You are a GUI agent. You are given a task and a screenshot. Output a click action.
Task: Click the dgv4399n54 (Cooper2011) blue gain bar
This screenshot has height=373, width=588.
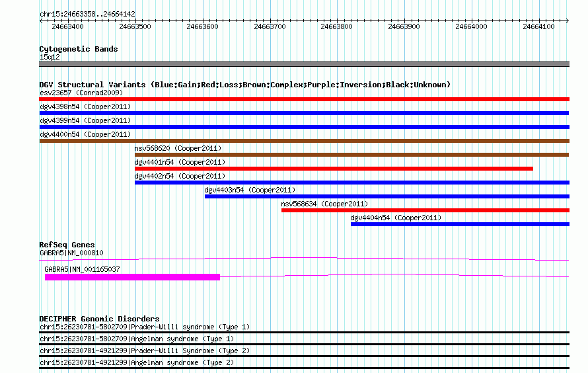click(304, 127)
